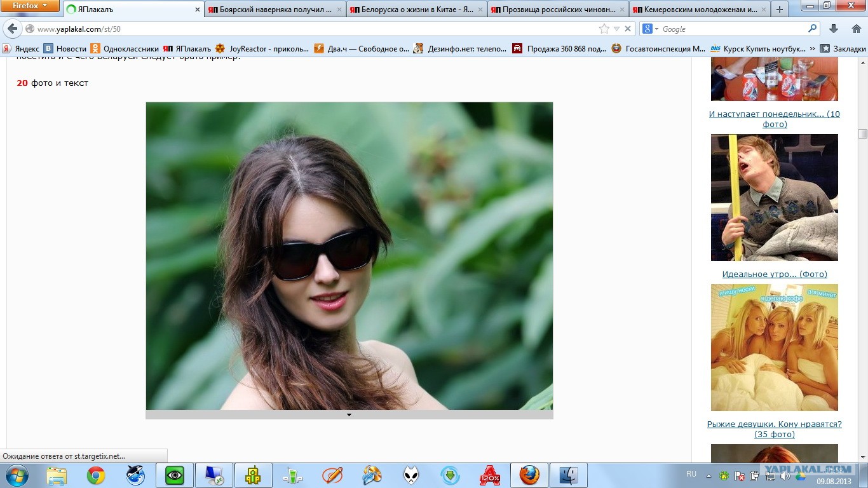Switch to the 'Прозвища российских чиновн...' tab
Screen dimensions: 868x488
(558, 10)
